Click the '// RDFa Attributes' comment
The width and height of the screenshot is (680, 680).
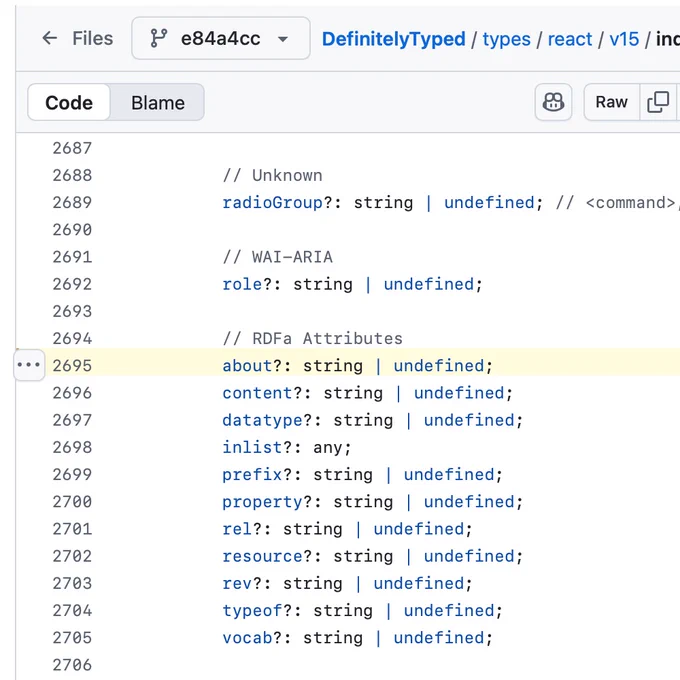tap(313, 339)
